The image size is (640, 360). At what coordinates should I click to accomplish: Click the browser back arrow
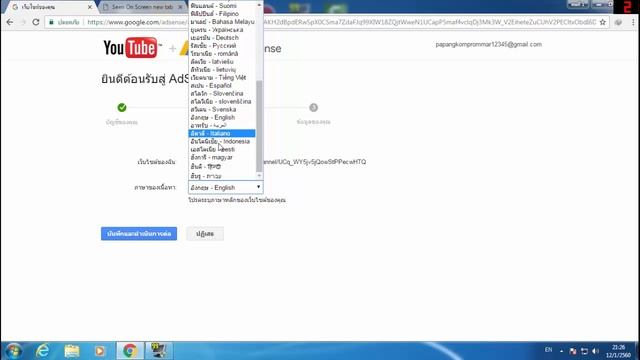[10, 22]
